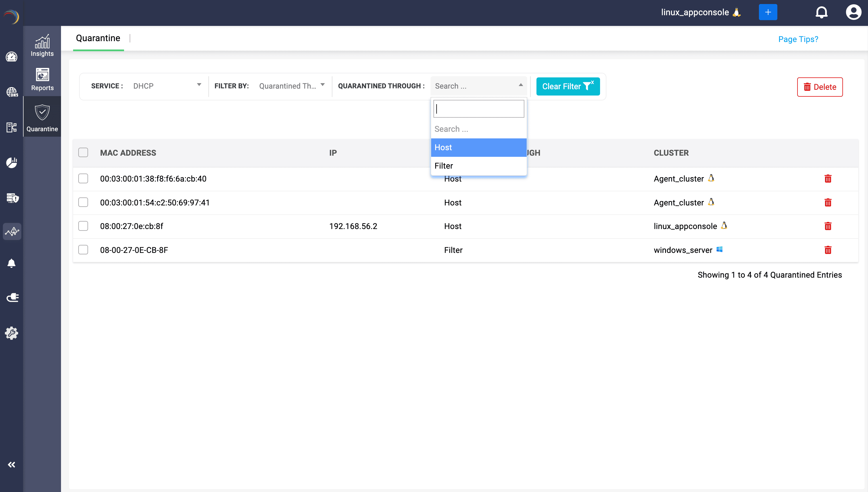Image resolution: width=868 pixels, height=492 pixels.
Task: Focus the dropdown search text field
Action: pos(478,109)
